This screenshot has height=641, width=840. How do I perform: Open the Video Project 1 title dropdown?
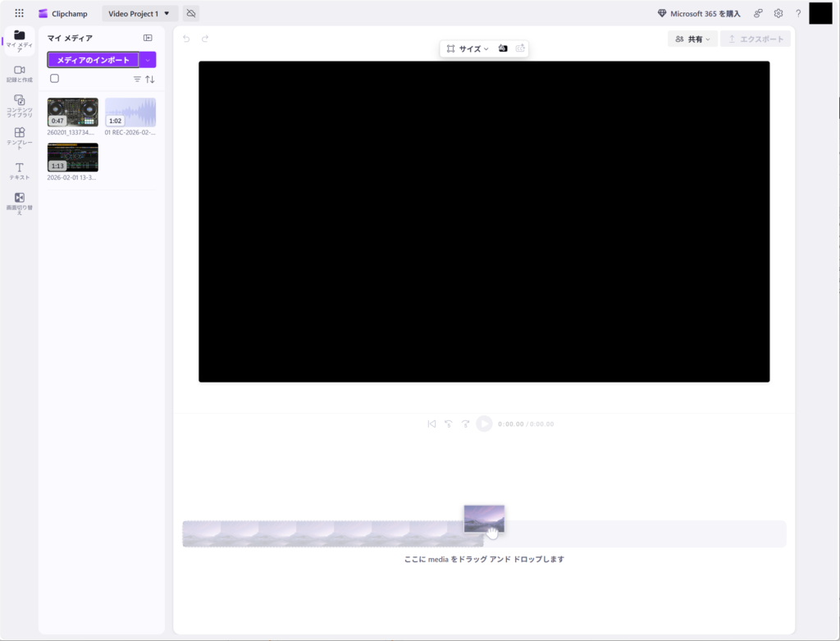pyautogui.click(x=139, y=14)
